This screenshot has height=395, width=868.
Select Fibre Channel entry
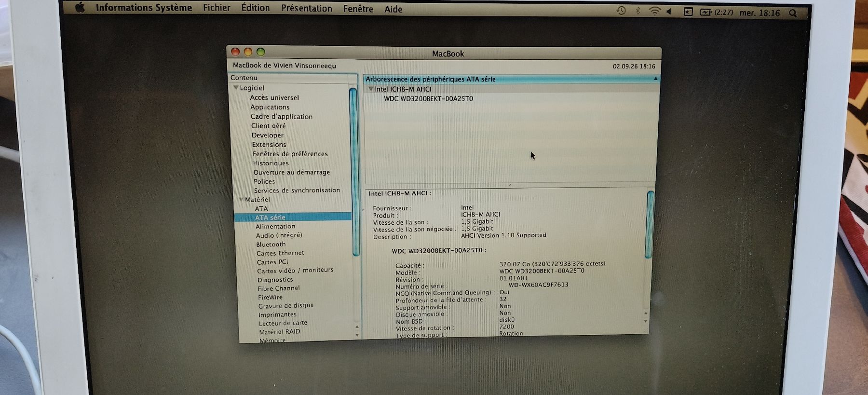pos(278,288)
